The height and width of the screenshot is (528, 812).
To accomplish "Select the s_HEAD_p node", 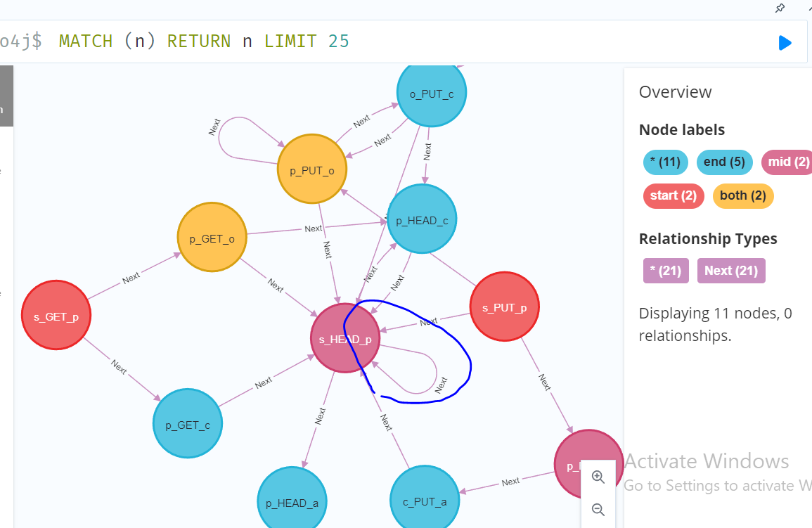I will click(x=344, y=339).
